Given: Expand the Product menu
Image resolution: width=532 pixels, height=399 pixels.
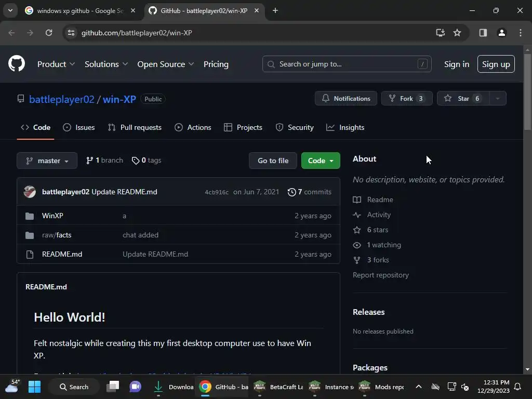Looking at the screenshot, I should coord(56,64).
